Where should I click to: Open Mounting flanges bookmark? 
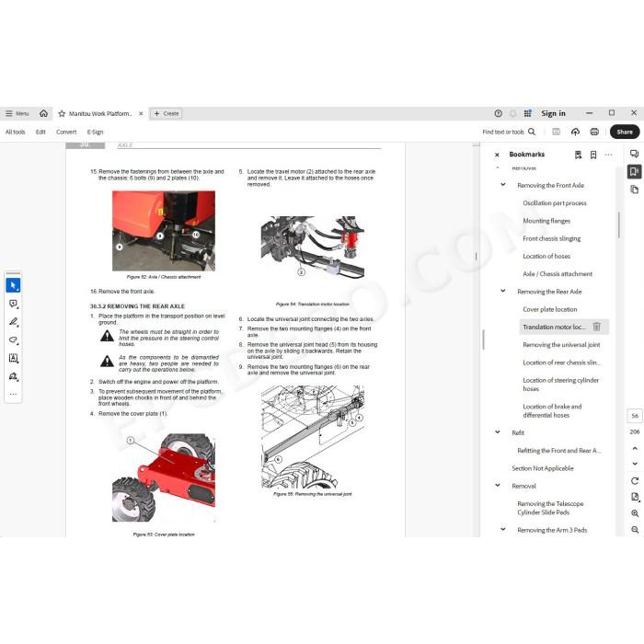(x=546, y=221)
